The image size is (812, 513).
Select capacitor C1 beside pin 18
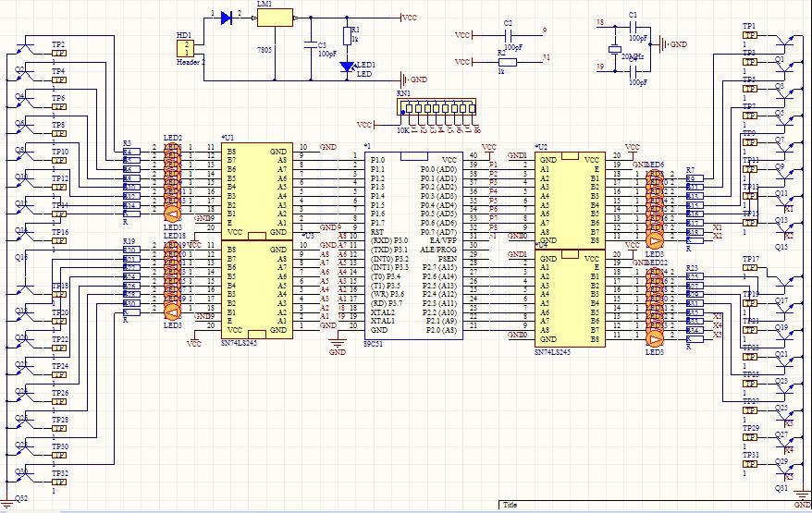[x=634, y=29]
